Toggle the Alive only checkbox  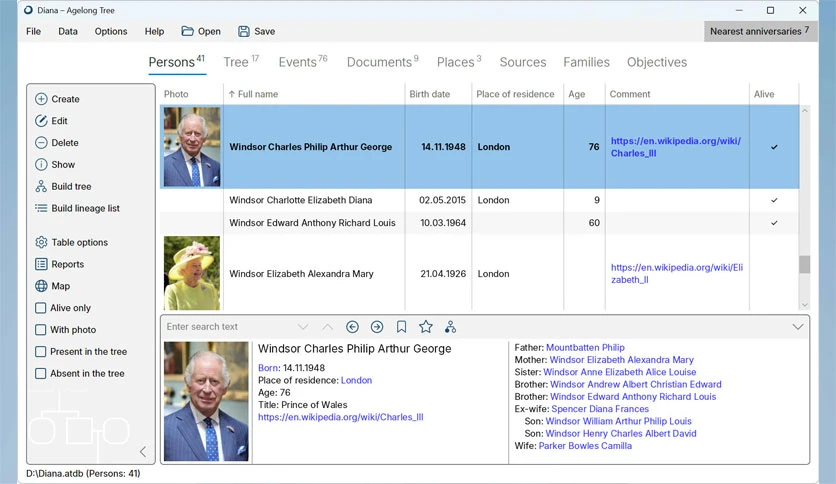(41, 308)
